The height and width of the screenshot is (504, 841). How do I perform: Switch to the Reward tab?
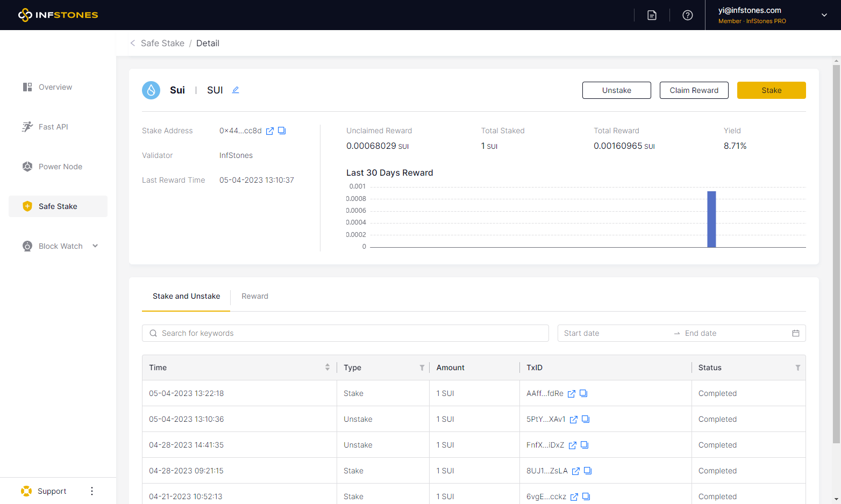coord(255,296)
